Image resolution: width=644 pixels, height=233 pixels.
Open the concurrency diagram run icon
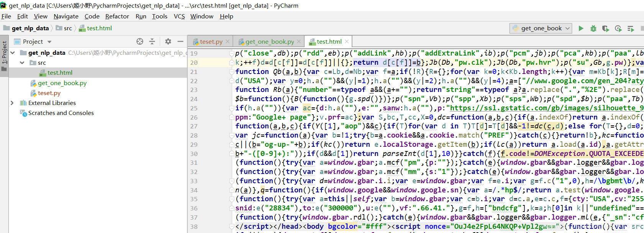pos(631,28)
